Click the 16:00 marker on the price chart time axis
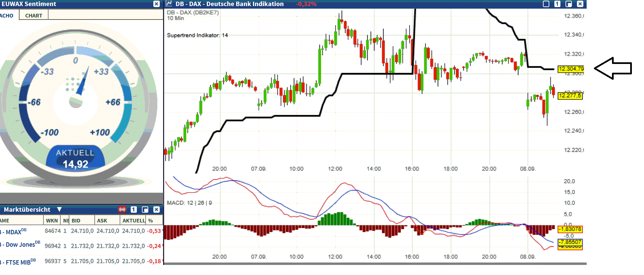The image size is (644, 275). [x=412, y=169]
